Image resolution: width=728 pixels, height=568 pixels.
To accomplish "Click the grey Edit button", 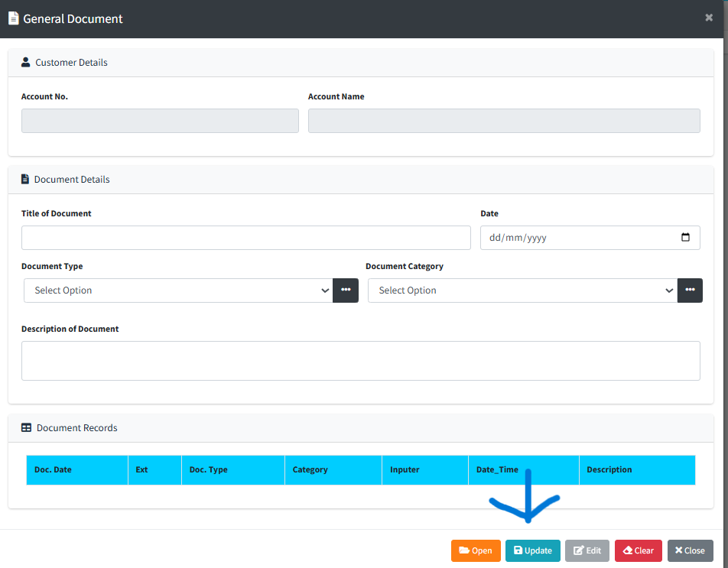I will click(x=587, y=550).
